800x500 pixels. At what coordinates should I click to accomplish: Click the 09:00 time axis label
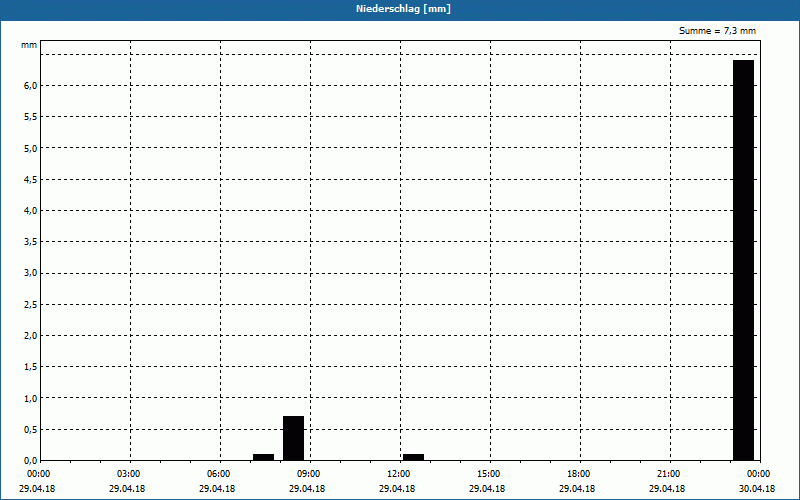(x=309, y=474)
